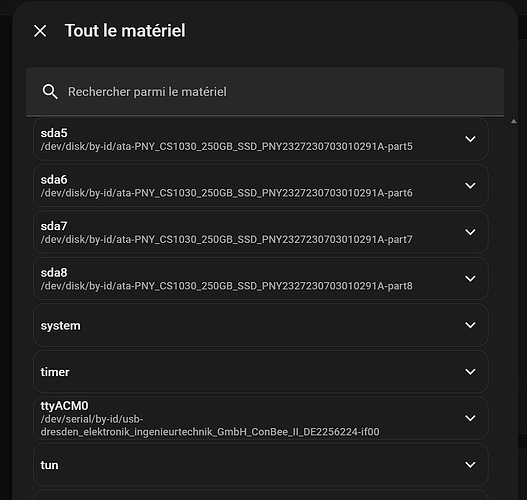Click the scrollbar up arrow

tap(513, 121)
